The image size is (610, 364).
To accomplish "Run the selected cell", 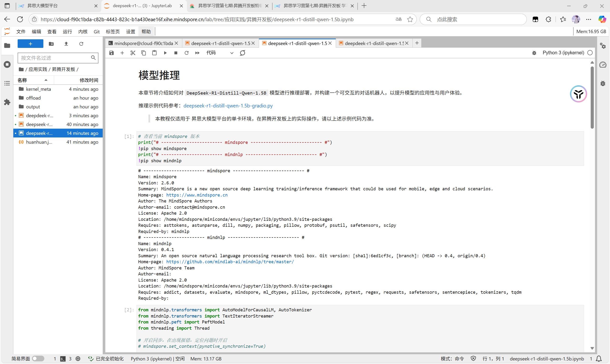I will [165, 53].
